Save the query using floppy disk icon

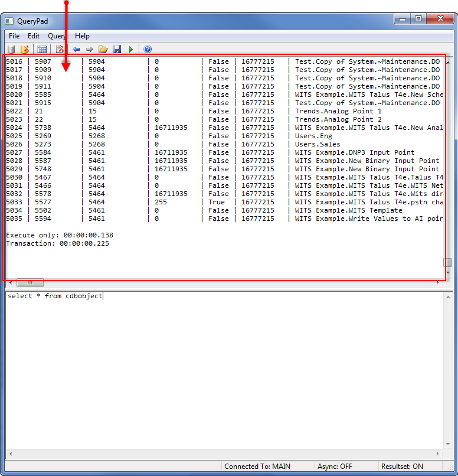[117, 49]
